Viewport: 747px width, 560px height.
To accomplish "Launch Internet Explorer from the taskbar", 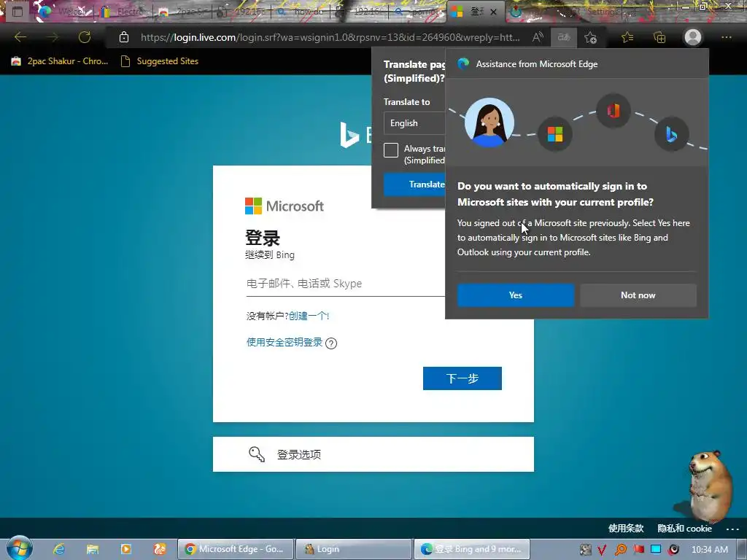I will [x=59, y=549].
